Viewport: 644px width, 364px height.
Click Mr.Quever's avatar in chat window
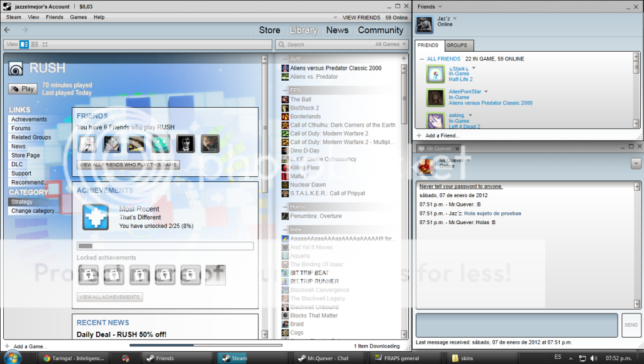(x=426, y=166)
